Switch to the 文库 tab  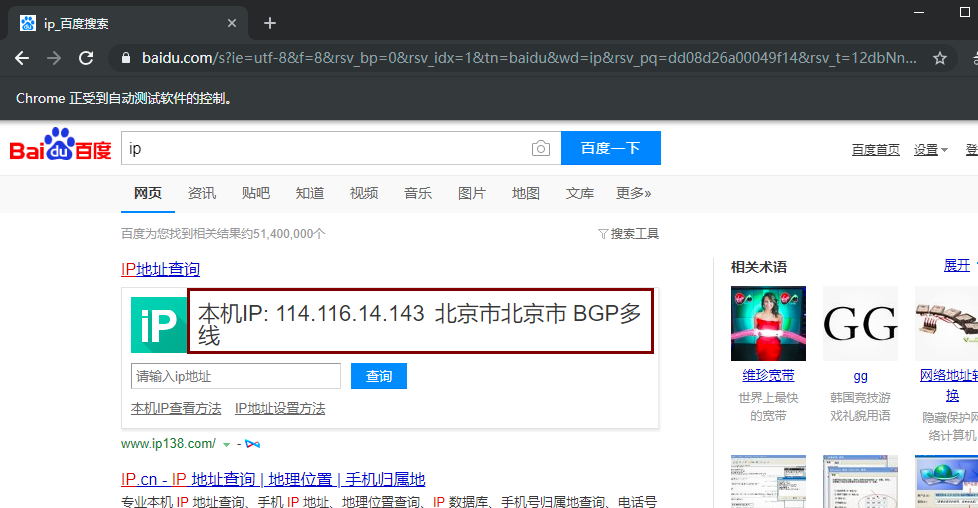coord(579,193)
